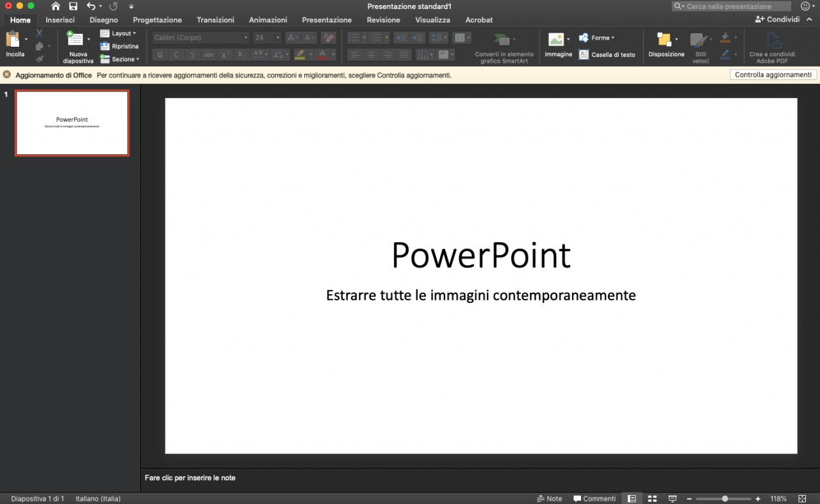
Task: Zoom in with plus icon
Action: pos(758,499)
